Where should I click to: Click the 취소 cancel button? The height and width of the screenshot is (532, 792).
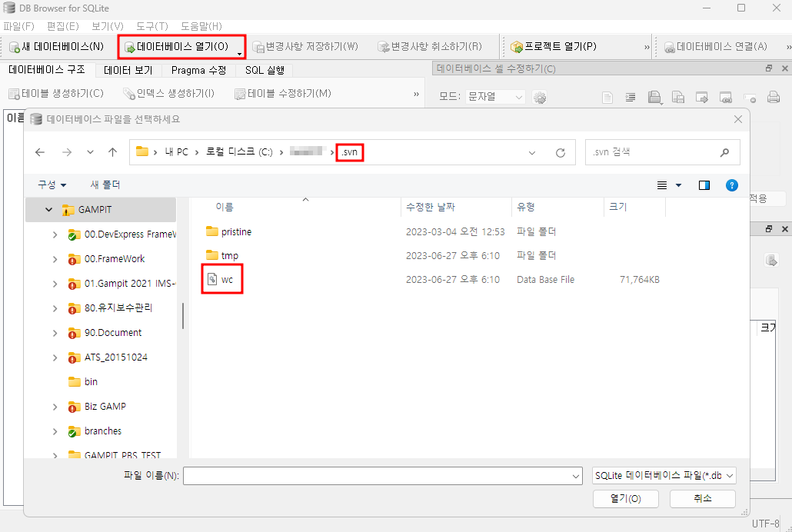[x=703, y=499]
